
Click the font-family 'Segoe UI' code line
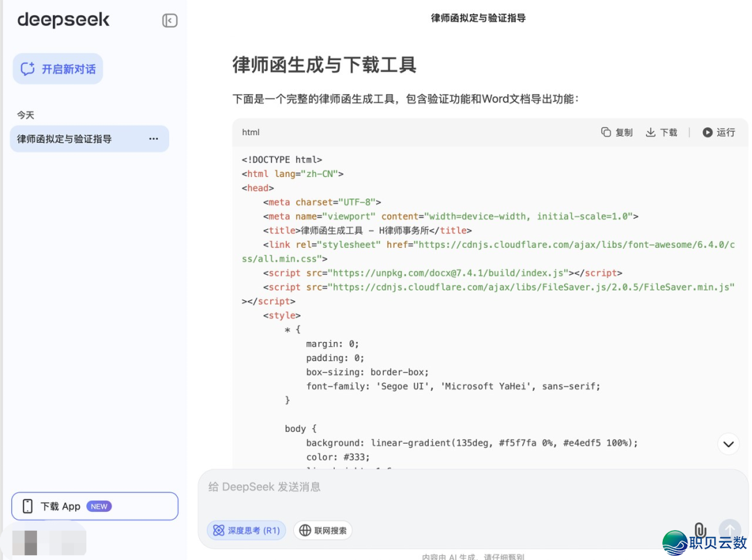(453, 387)
